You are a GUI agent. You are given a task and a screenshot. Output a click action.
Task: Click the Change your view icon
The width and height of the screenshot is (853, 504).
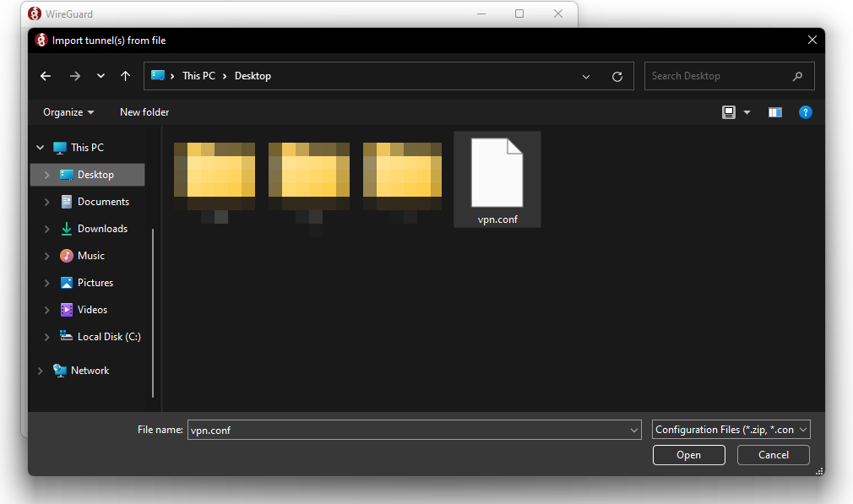click(729, 112)
